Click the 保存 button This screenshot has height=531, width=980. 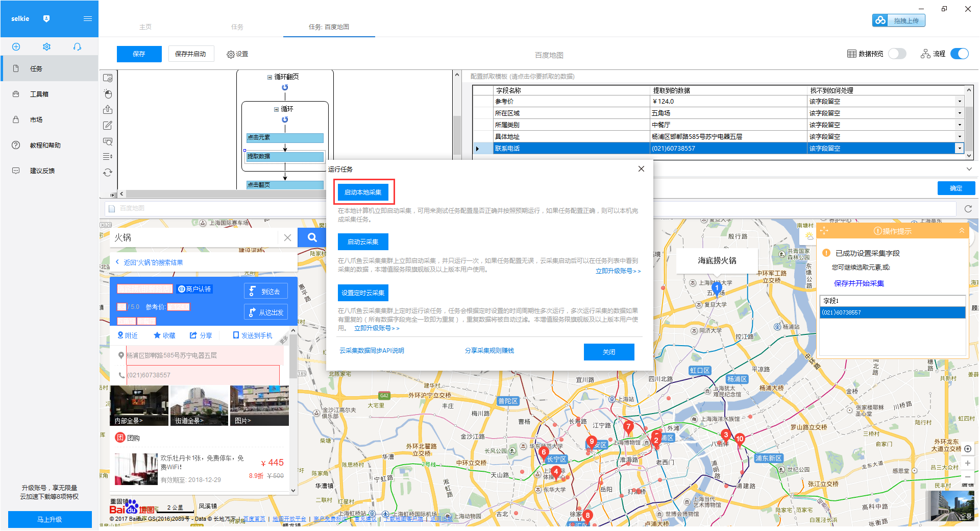(x=139, y=54)
